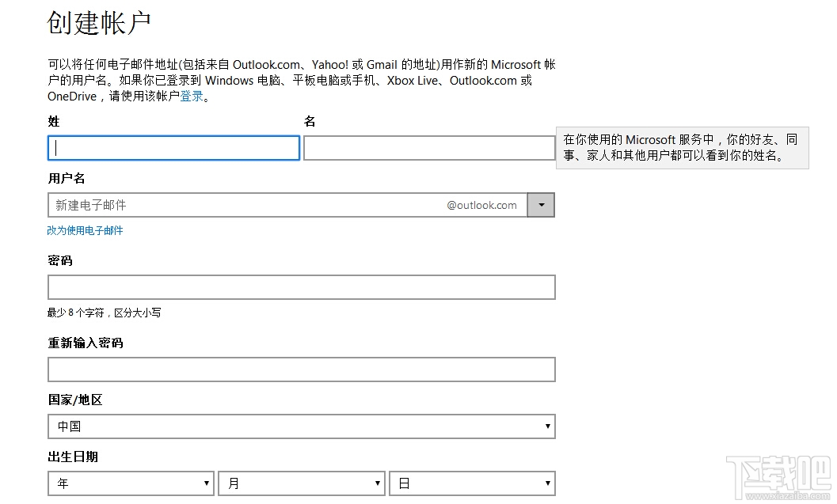Click the 密码 password field
This screenshot has width=837, height=504.
pyautogui.click(x=301, y=286)
